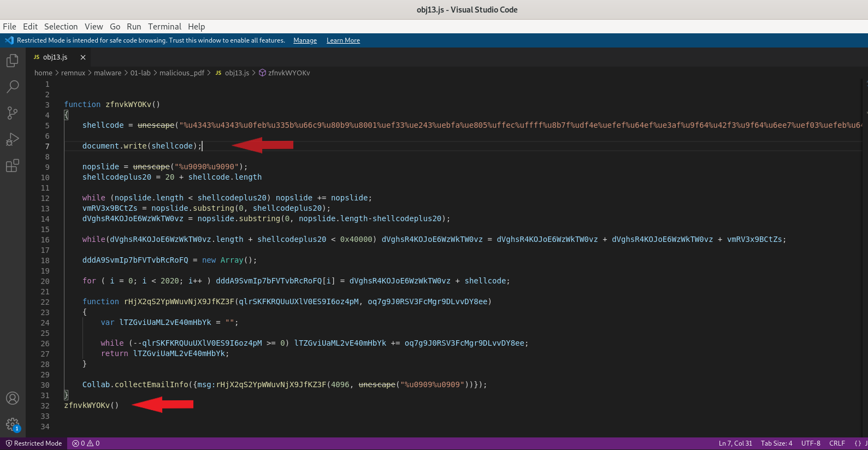
Task: Open the Explorer view in activity bar
Action: tap(13, 61)
